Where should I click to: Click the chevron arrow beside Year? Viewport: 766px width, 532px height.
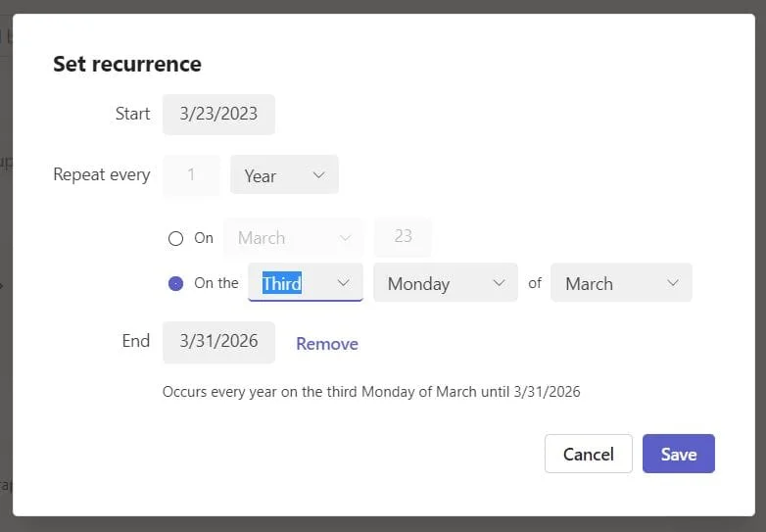tap(318, 175)
